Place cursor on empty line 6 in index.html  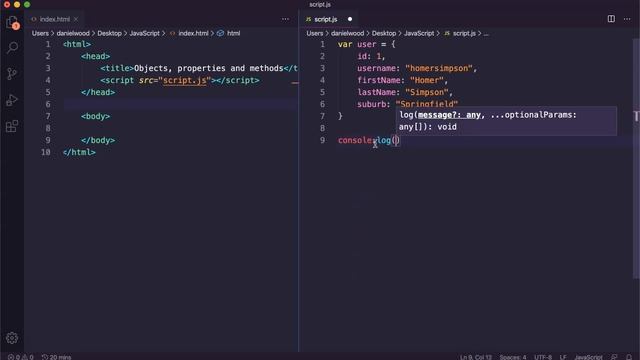click(180, 104)
